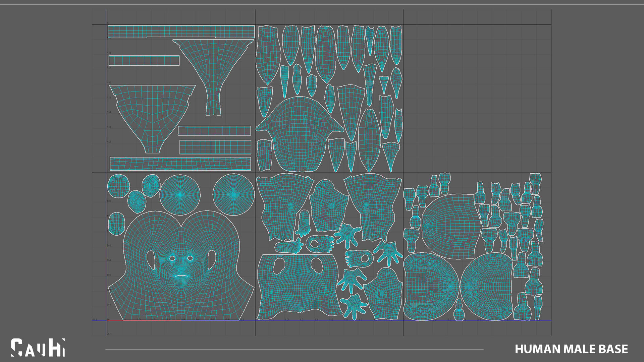Select the wide bottom strip in the upper-left tile
Screen dimensions: 644x362
pos(180,164)
